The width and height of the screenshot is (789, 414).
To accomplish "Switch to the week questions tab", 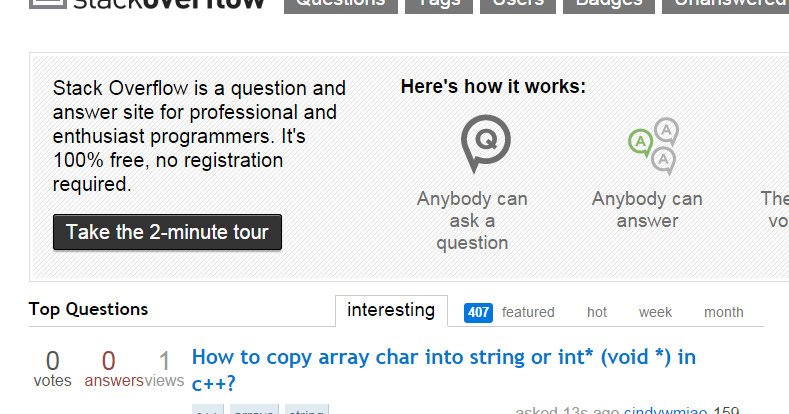I will pos(655,312).
